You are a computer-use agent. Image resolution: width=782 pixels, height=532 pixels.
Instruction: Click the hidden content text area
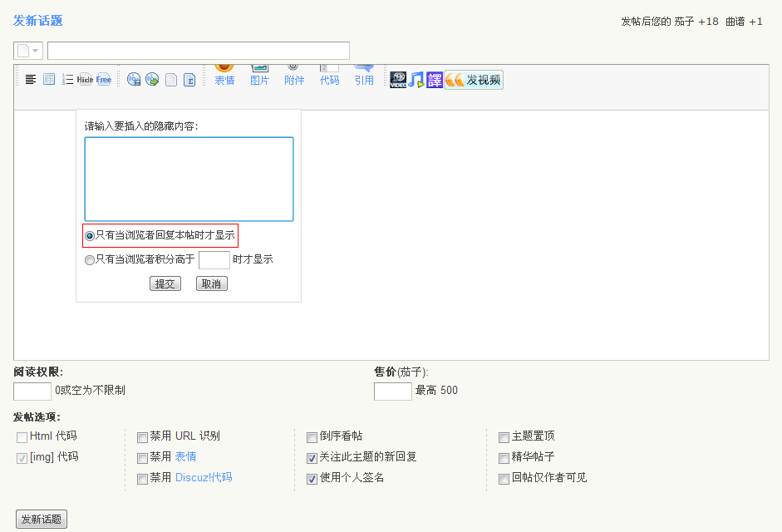click(189, 180)
